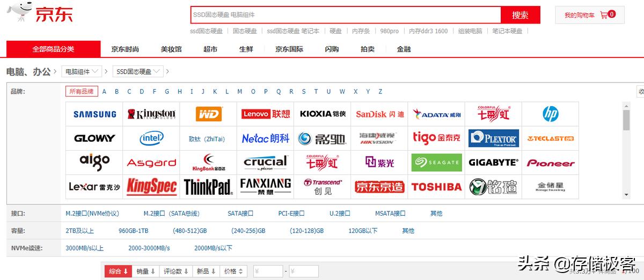Select the Samsung brand logo
Viewport: 644px width, 280px height.
click(x=94, y=114)
